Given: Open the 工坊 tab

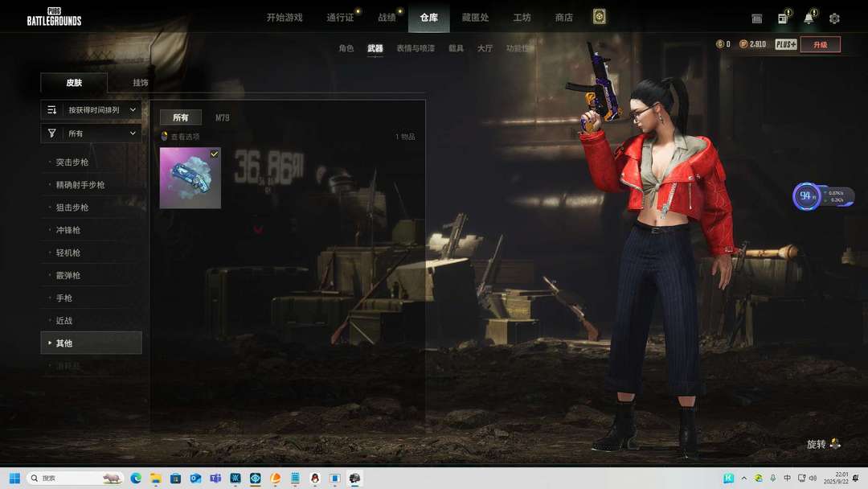Looking at the screenshot, I should pyautogui.click(x=522, y=18).
